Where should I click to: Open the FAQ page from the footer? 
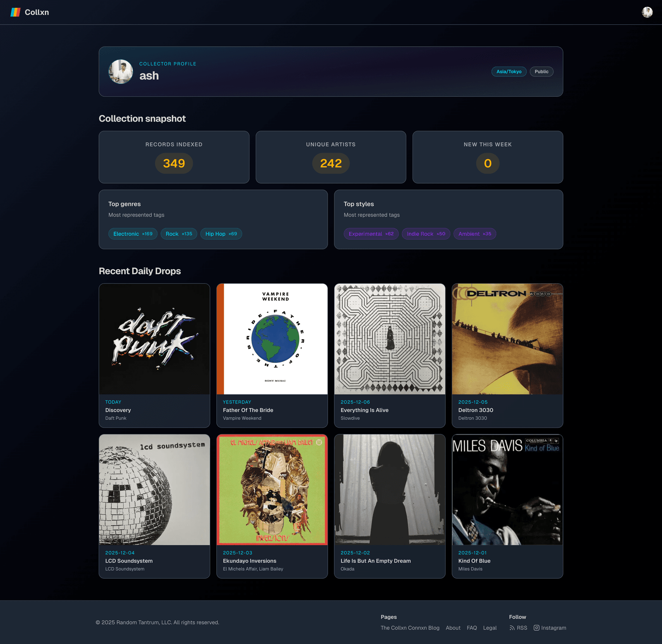point(471,627)
